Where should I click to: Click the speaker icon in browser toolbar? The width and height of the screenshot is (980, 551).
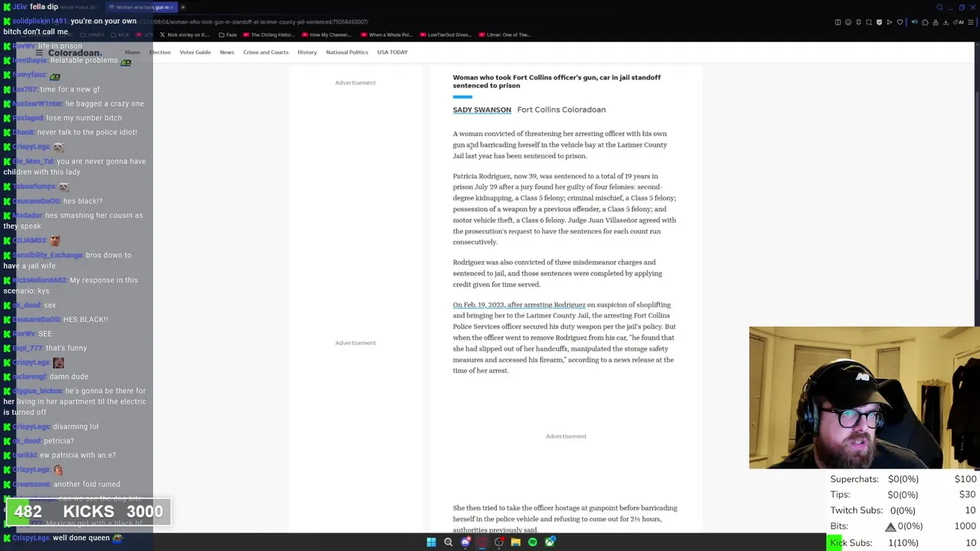(914, 22)
